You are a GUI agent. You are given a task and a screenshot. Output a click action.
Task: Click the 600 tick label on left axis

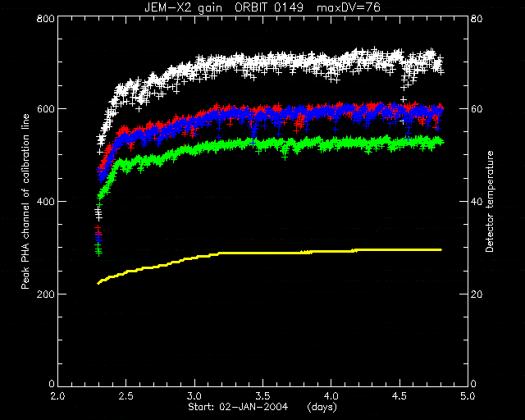tap(45, 109)
